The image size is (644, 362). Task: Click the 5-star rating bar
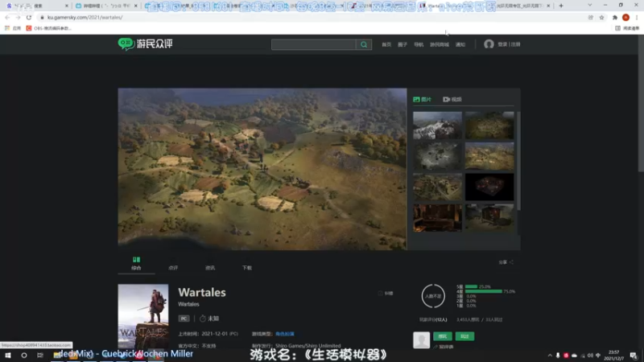(471, 286)
